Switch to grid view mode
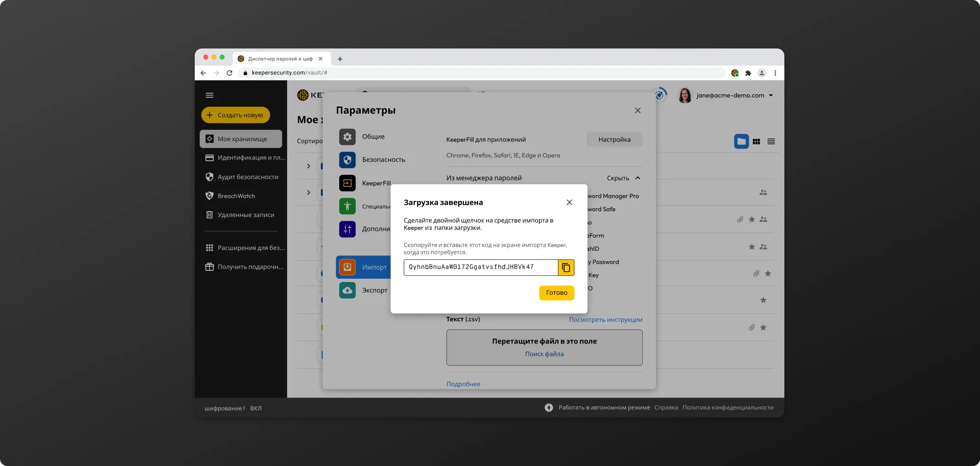The width and height of the screenshot is (980, 466). [756, 142]
